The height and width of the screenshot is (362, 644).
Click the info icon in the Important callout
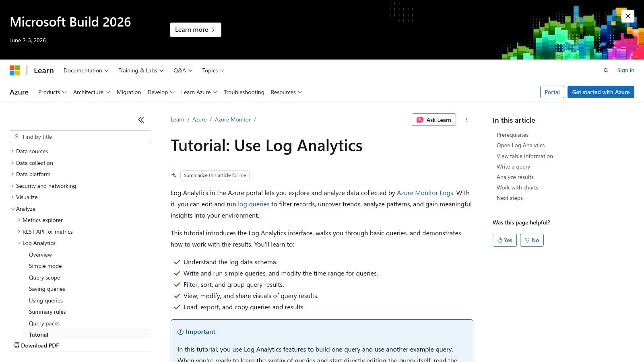pos(180,331)
